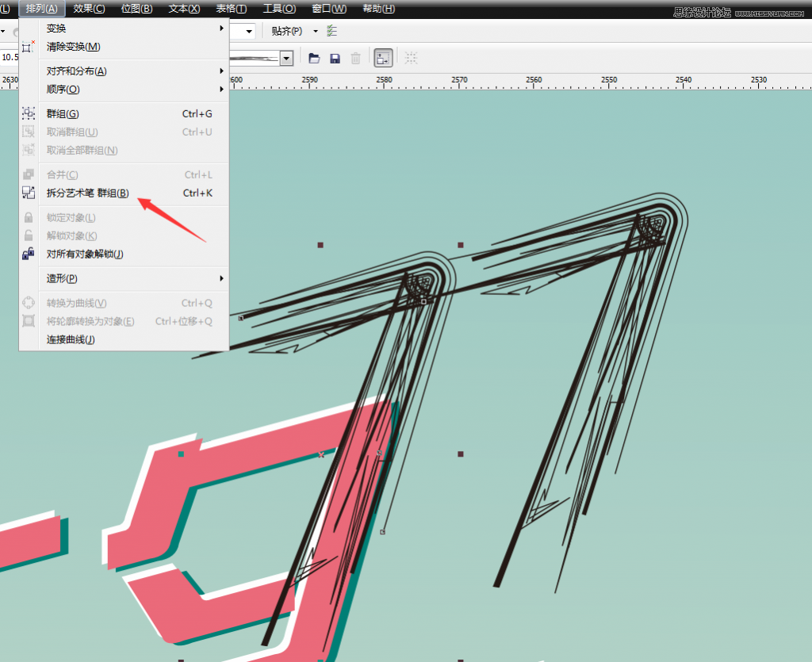The height and width of the screenshot is (662, 812).
Task: Click the open folder icon on the property bar
Action: tap(315, 57)
